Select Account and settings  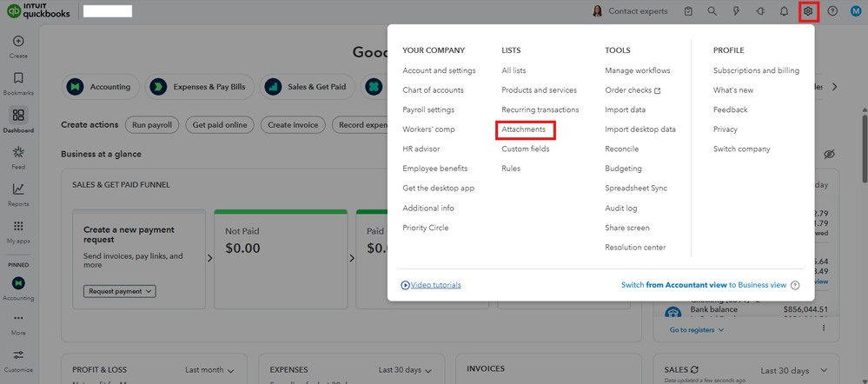439,70
